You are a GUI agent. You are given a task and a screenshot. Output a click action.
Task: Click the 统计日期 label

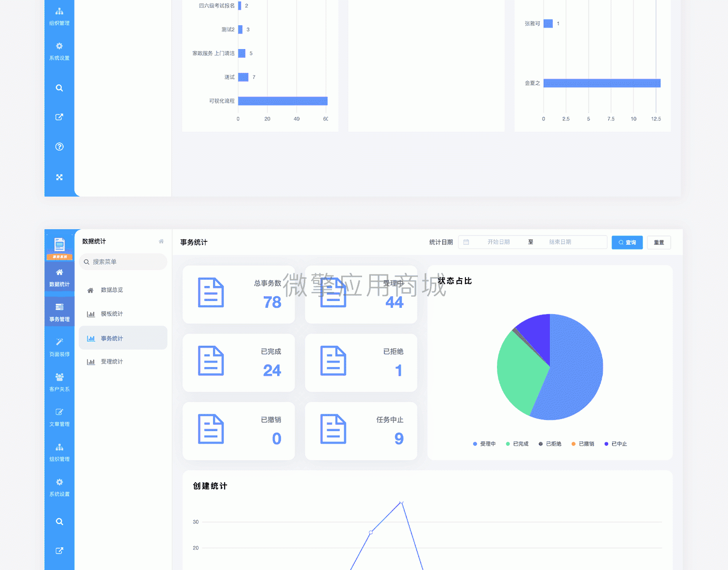pos(441,242)
